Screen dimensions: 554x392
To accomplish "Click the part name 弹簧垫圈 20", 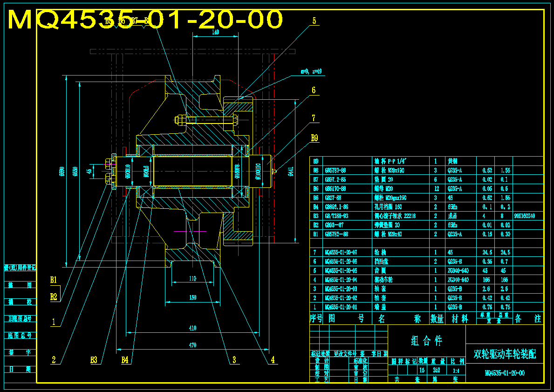I will 387,225.
